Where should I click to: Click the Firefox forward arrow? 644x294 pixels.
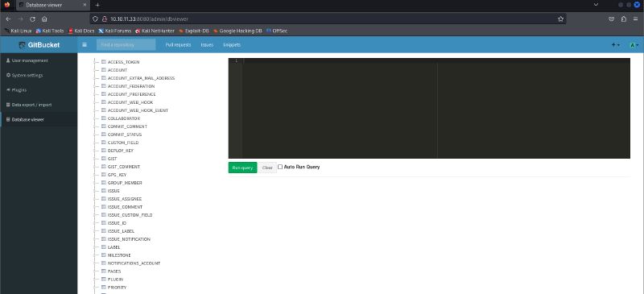tap(21, 19)
